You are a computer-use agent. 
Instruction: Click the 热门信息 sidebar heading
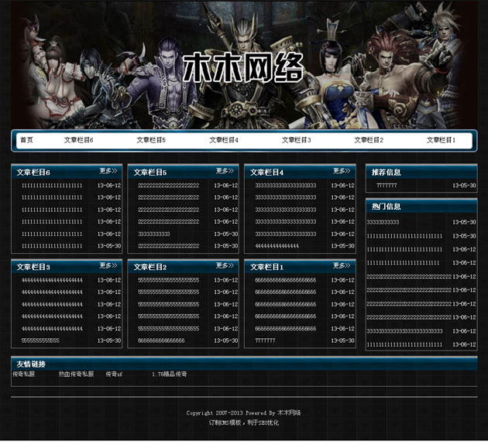point(387,207)
